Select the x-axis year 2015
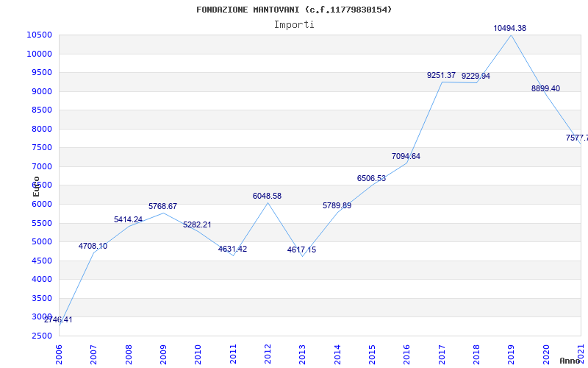The width and height of the screenshot is (588, 368). pos(372,355)
